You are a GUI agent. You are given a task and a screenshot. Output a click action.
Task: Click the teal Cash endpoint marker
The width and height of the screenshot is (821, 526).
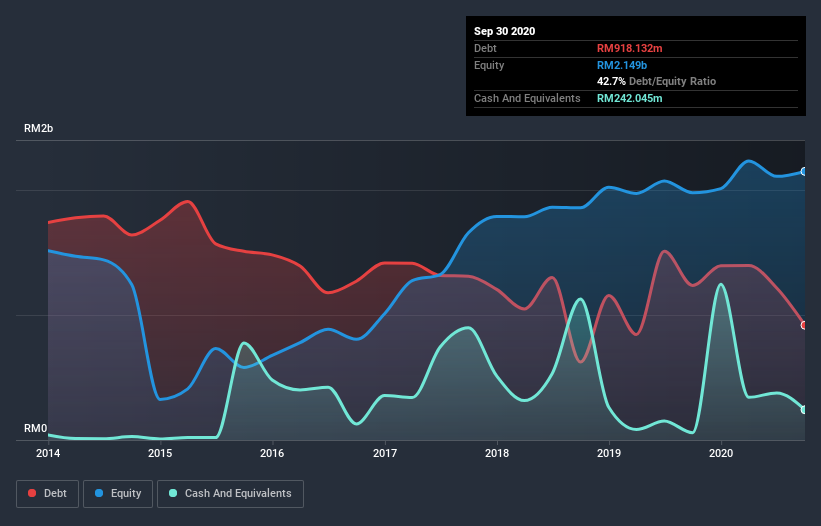804,409
